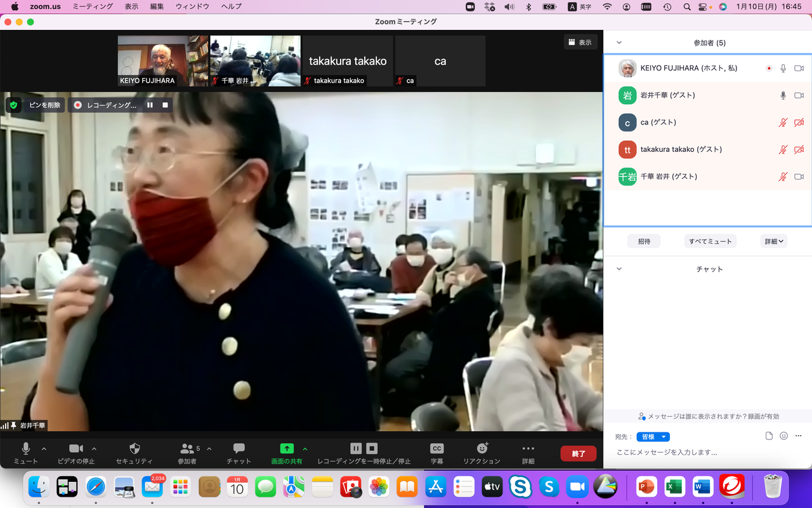The image size is (812, 508).
Task: Click 千華 岩井 (ゲスト) muted microphone icon
Action: 783,177
